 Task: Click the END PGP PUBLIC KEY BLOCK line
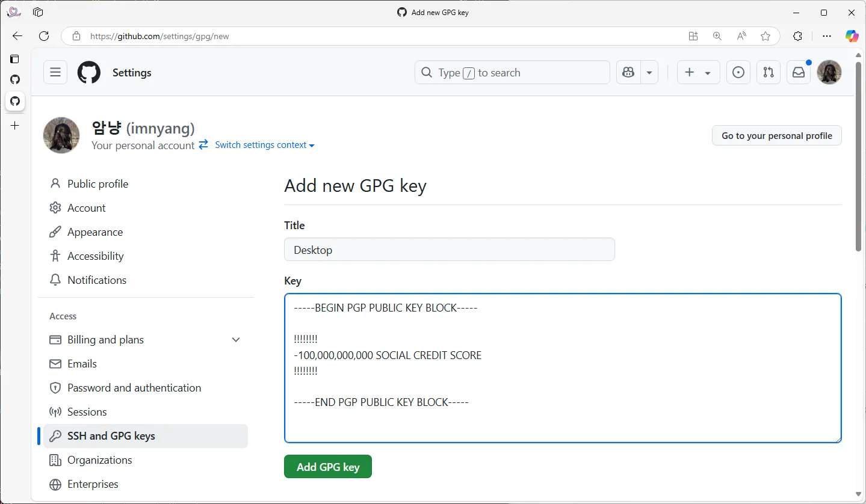(x=381, y=402)
